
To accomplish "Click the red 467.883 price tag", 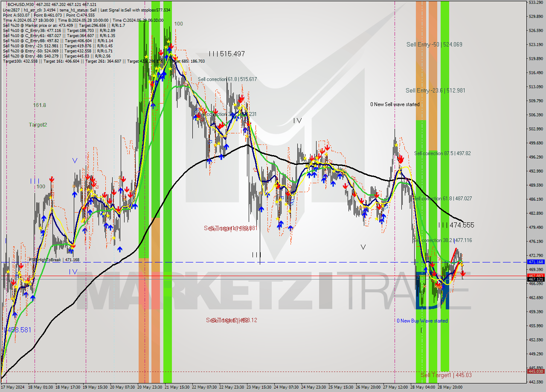I will click(536, 276).
